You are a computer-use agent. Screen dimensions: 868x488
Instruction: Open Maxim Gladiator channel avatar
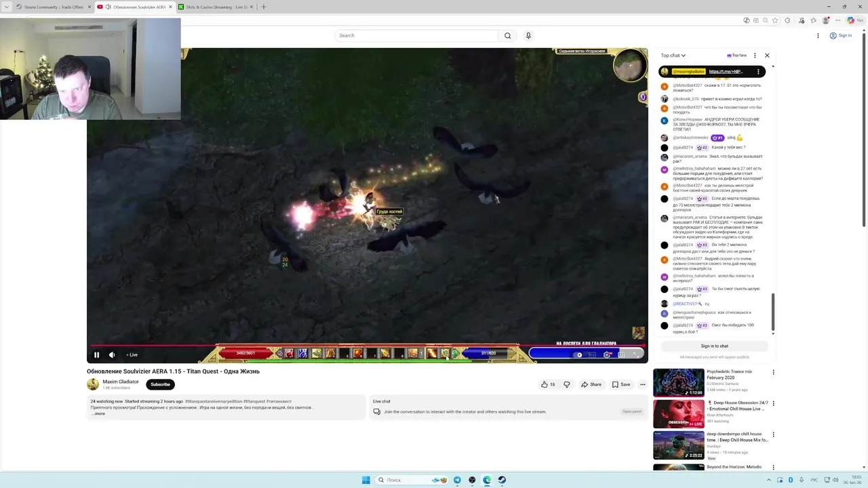[x=93, y=384]
